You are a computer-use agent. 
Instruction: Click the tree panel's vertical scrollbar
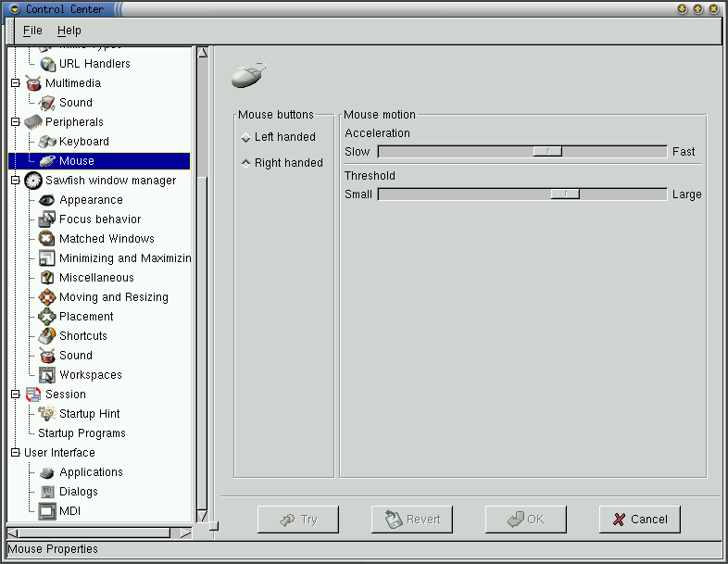tap(203, 278)
